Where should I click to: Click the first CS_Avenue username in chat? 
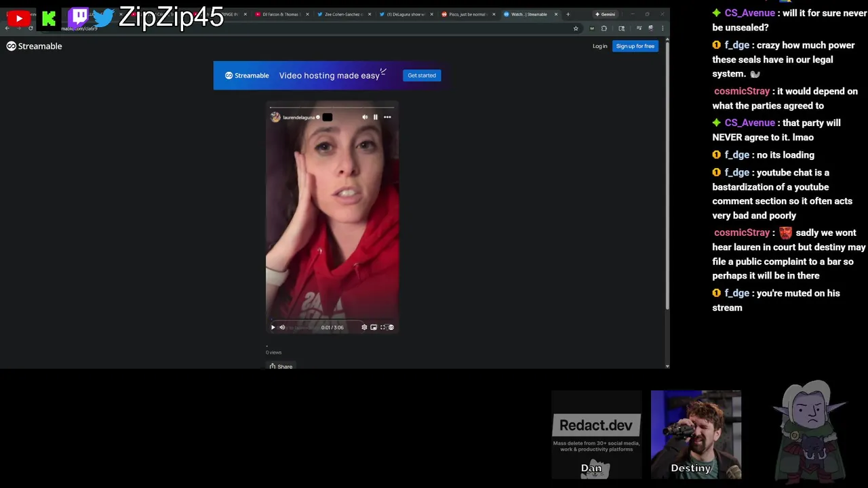point(749,13)
